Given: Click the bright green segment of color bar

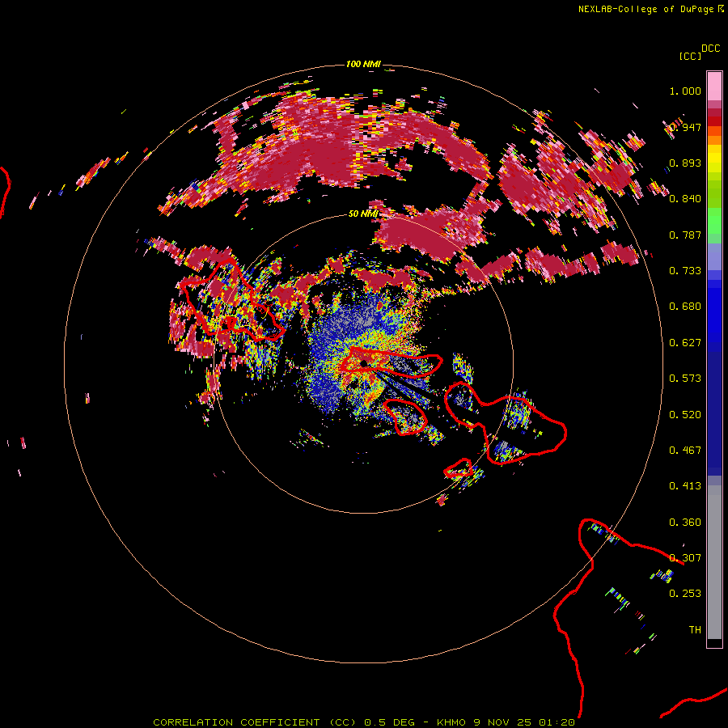Looking at the screenshot, I should click(x=714, y=221).
